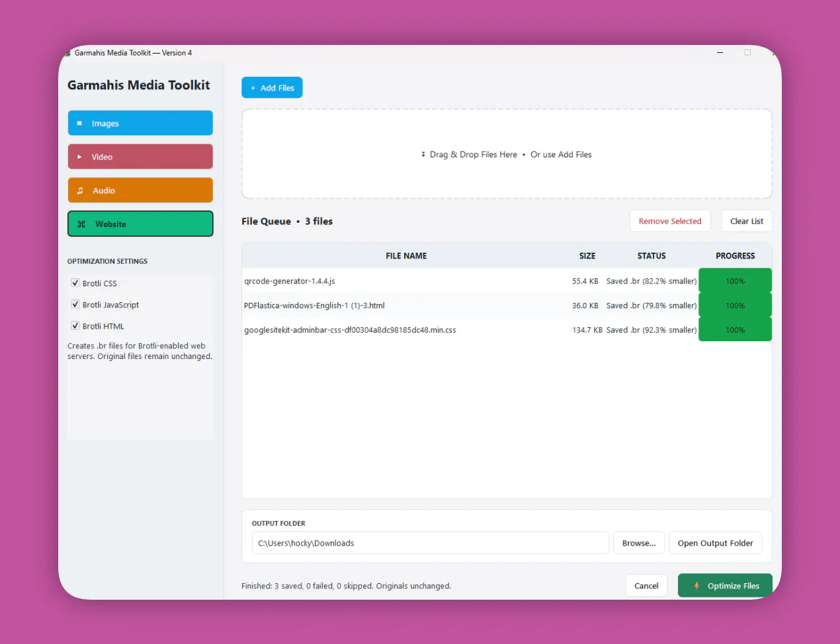Click the 'Saved .br (82.2% smaller)' status
Image resolution: width=840 pixels, height=644 pixels.
pyautogui.click(x=651, y=281)
